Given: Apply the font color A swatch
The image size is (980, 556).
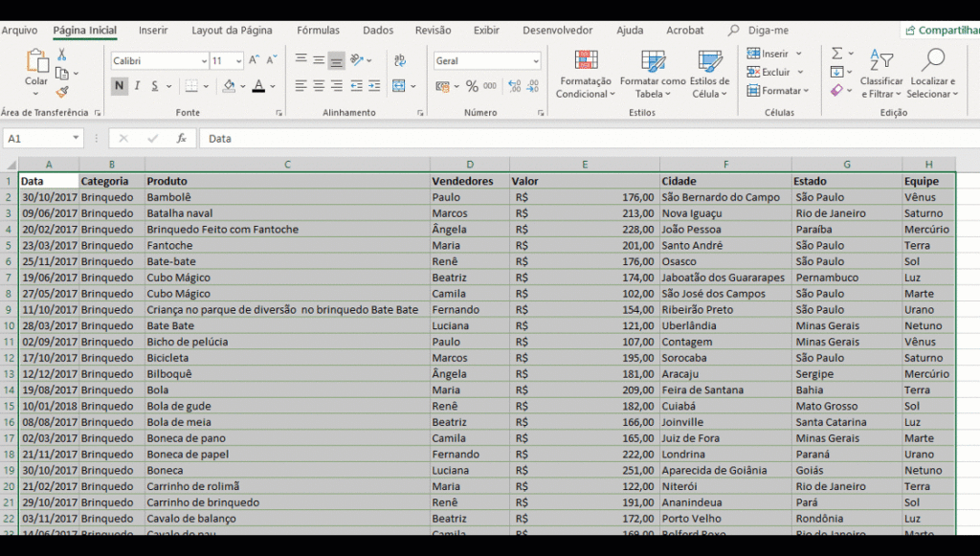Looking at the screenshot, I should point(258,86).
